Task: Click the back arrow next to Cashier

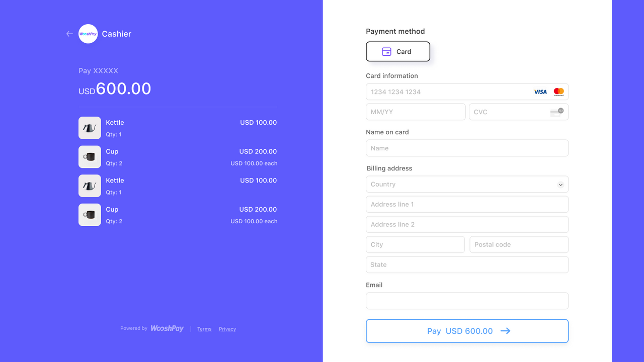Action: coord(69,34)
